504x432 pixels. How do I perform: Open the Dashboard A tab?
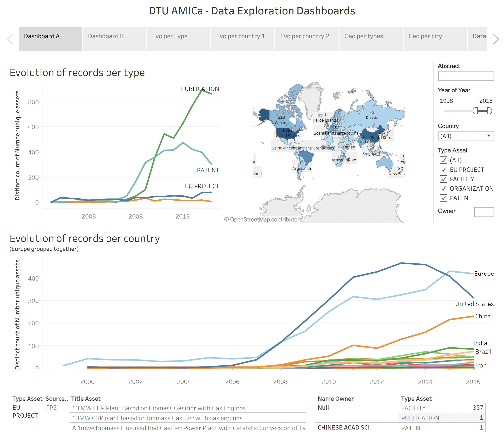(x=50, y=39)
